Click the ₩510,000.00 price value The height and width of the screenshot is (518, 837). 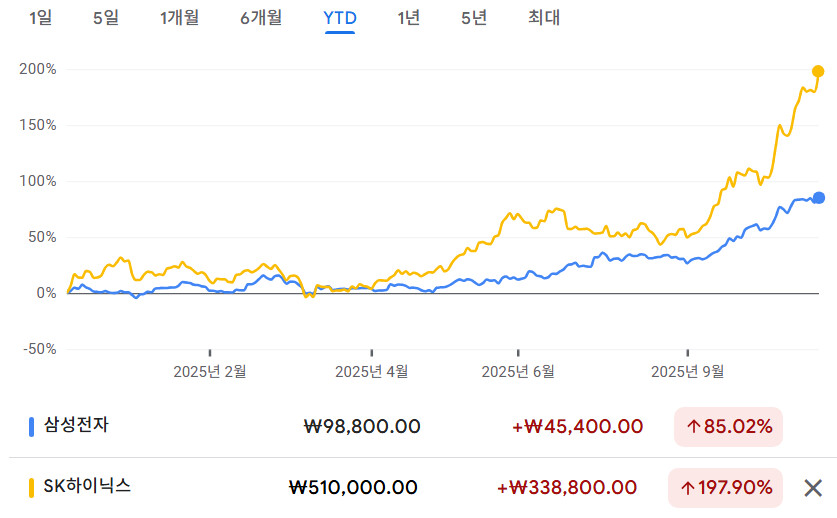click(x=353, y=488)
